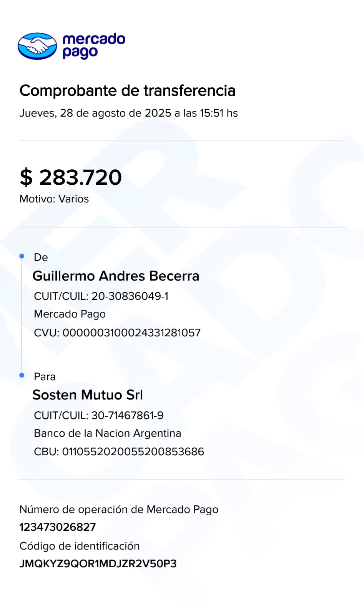Select identification code JMQKYZ9QOR1MDJZR2V50P3
Viewport: 364px width, 605px height.
click(98, 564)
